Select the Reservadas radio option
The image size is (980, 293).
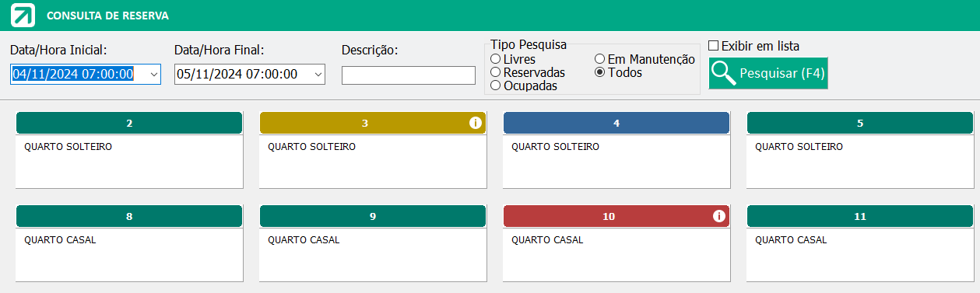tap(495, 72)
